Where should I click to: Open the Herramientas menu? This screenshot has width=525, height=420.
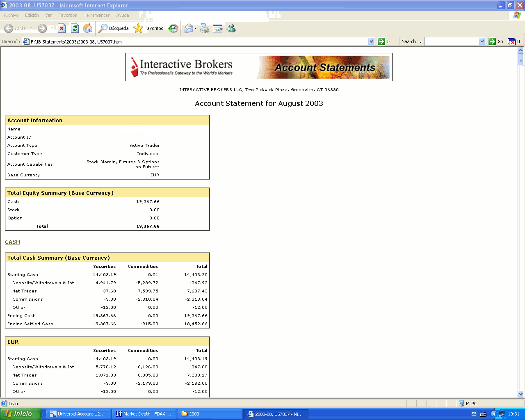(x=96, y=15)
